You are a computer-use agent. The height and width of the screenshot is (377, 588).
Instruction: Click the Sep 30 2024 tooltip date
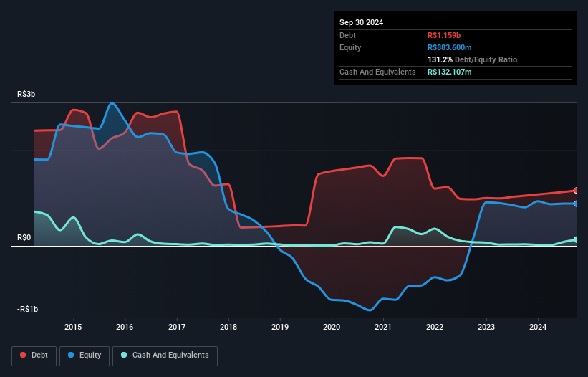(x=361, y=22)
